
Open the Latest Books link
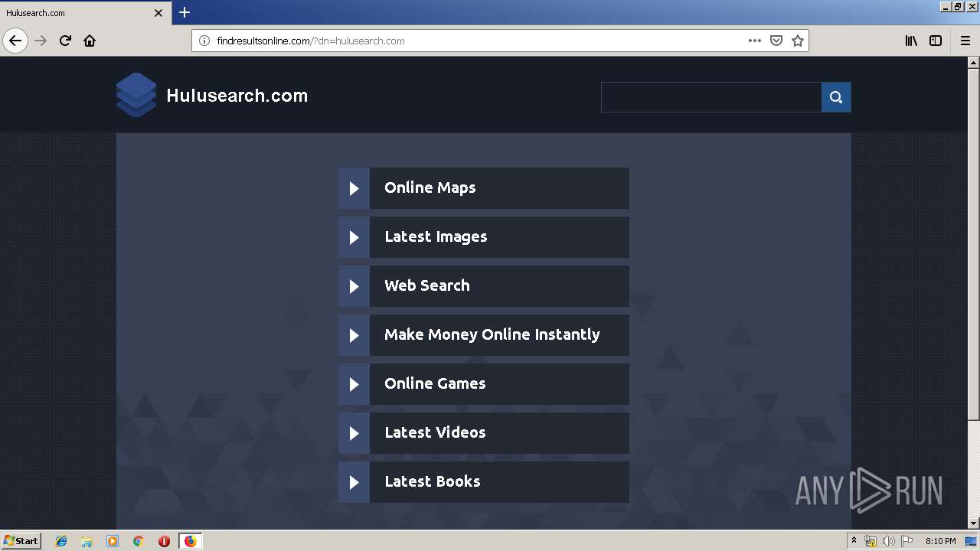click(x=499, y=482)
